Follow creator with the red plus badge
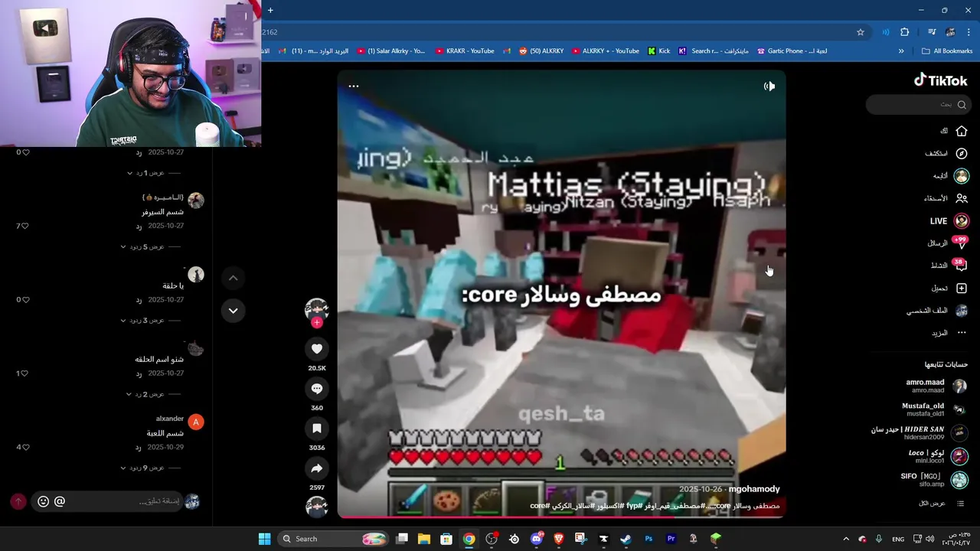This screenshot has width=980, height=551. [317, 322]
